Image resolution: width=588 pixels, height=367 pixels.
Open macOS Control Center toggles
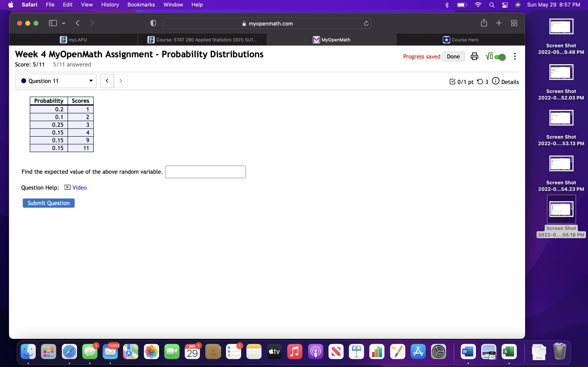[505, 5]
